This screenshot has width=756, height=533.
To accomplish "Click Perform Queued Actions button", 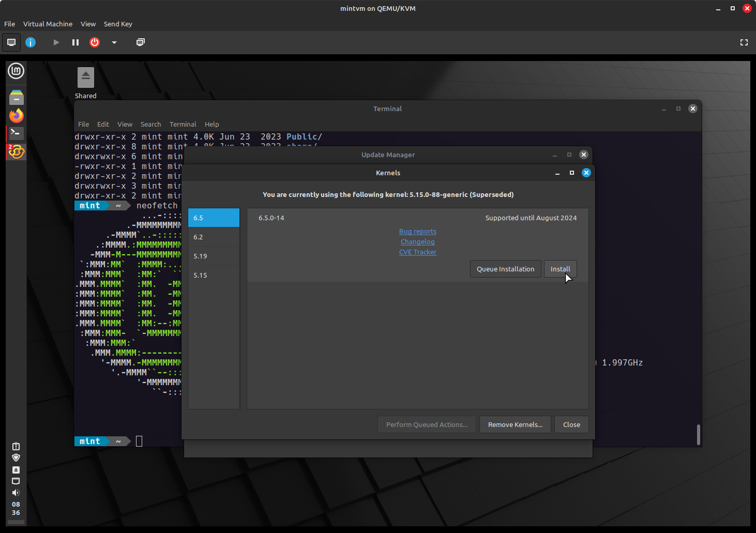I will pos(427,424).
